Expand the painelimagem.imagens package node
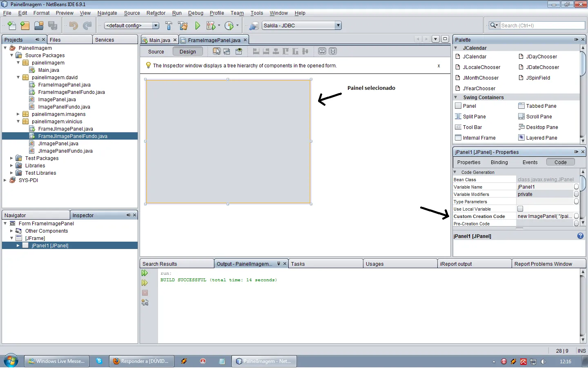Screen dimensions: 588x369 coord(18,114)
